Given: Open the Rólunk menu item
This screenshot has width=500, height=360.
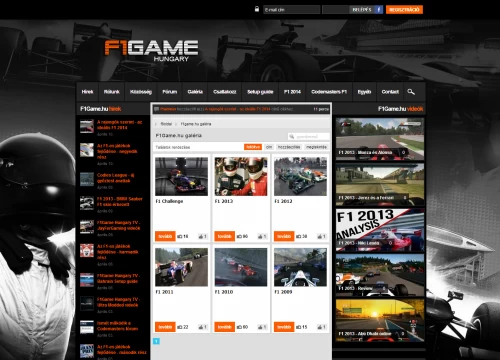Looking at the screenshot, I should pos(112,92).
